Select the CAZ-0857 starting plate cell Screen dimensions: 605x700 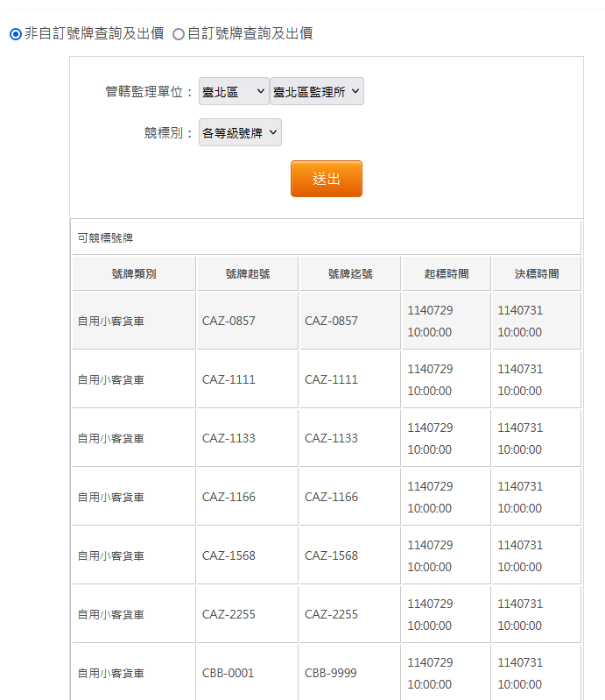(x=248, y=321)
